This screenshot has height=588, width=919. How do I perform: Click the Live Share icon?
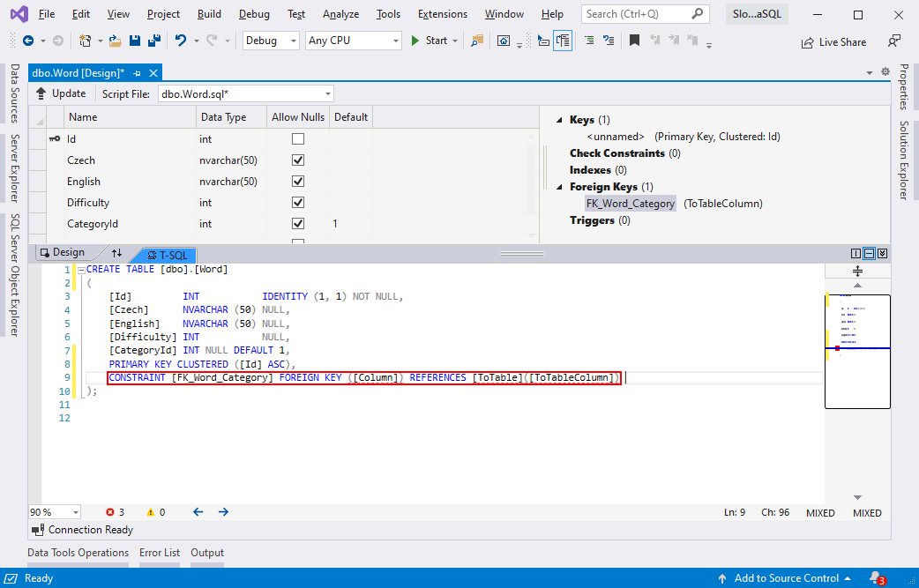pyautogui.click(x=808, y=42)
